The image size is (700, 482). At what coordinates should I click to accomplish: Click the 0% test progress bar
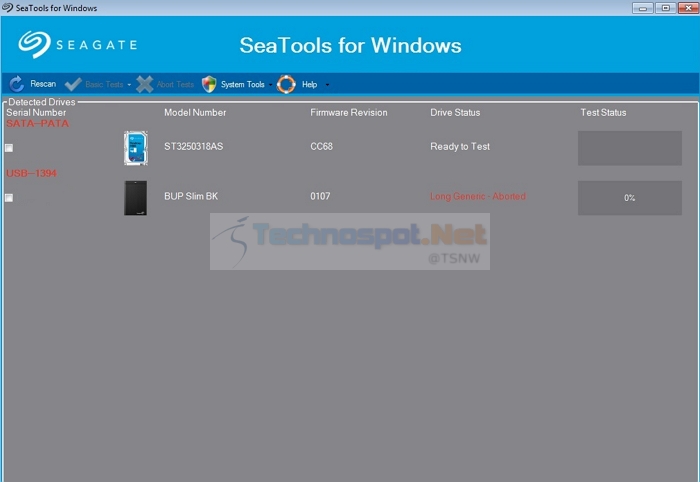click(x=630, y=198)
